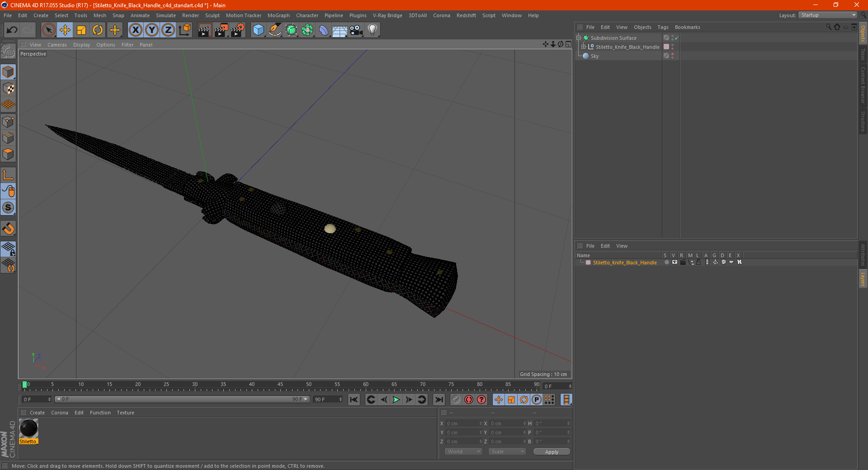Toggle Enable Snap S icon
The image size is (868, 470).
[8, 208]
